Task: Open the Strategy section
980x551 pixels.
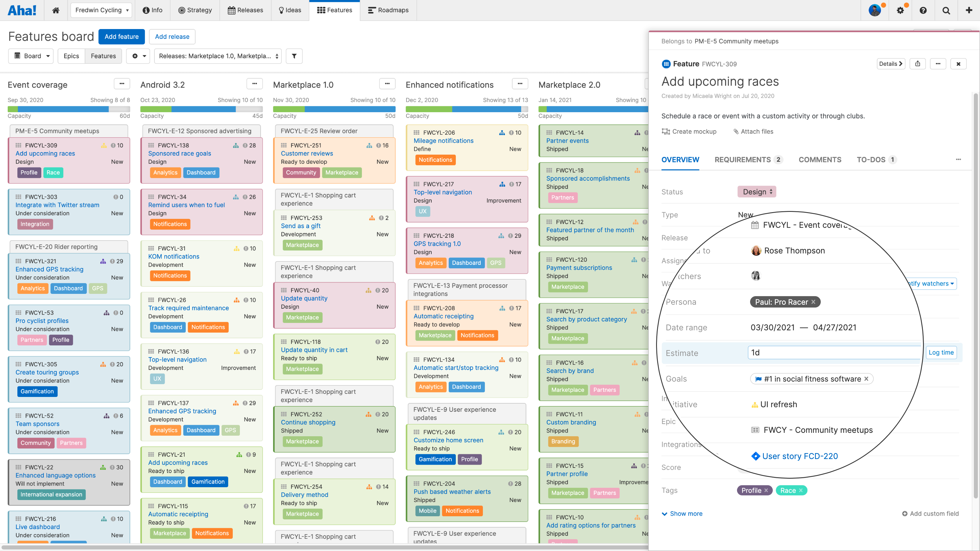Action: (195, 10)
